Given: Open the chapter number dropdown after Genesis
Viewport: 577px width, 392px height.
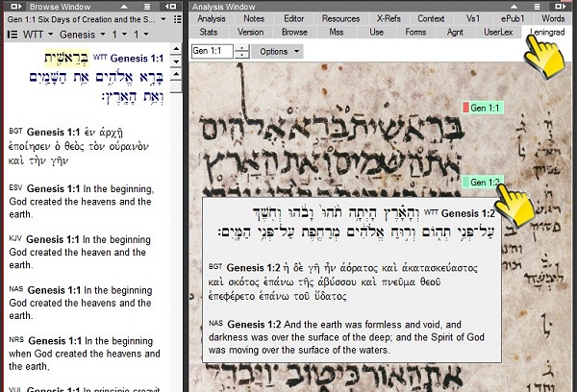Looking at the screenshot, I should 124,35.
